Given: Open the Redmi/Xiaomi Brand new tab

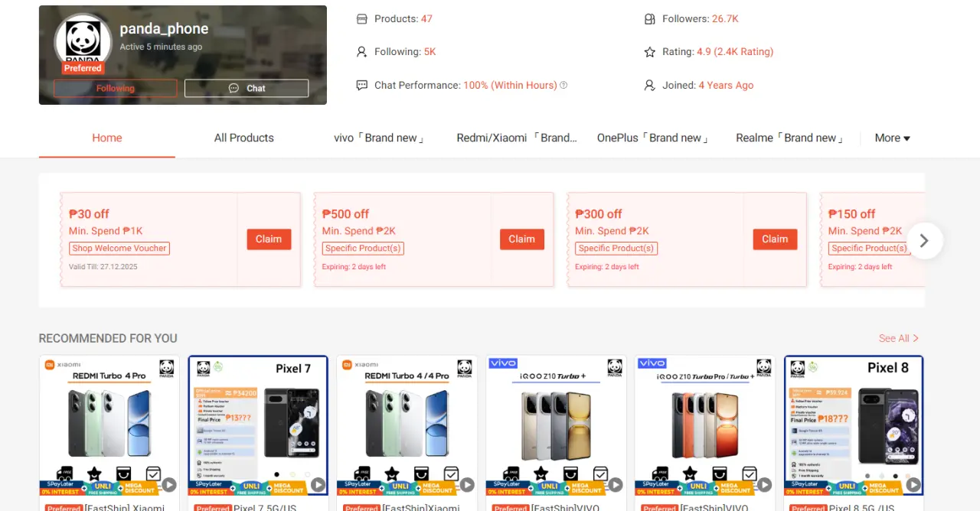Looking at the screenshot, I should click(x=517, y=138).
